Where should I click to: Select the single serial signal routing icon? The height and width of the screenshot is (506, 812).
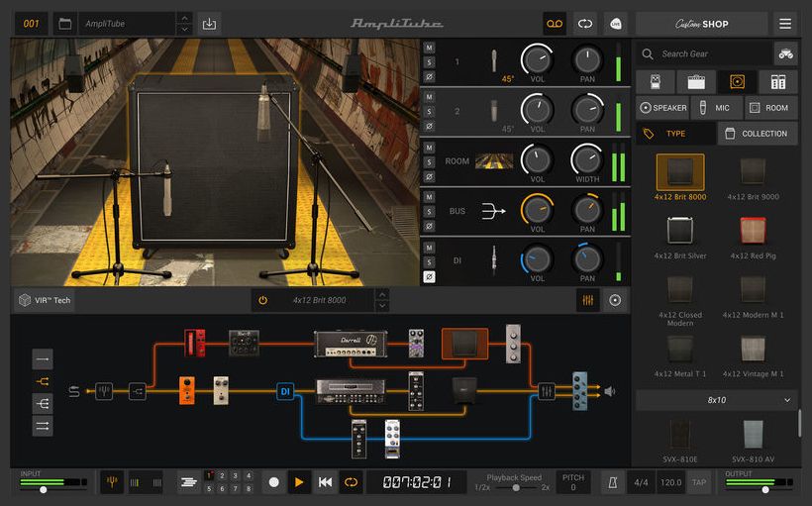point(43,358)
